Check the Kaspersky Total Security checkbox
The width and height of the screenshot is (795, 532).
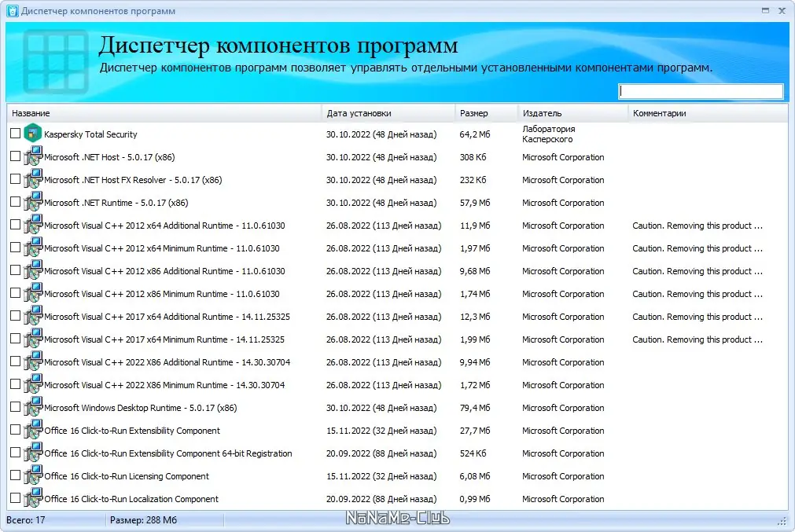[15, 134]
